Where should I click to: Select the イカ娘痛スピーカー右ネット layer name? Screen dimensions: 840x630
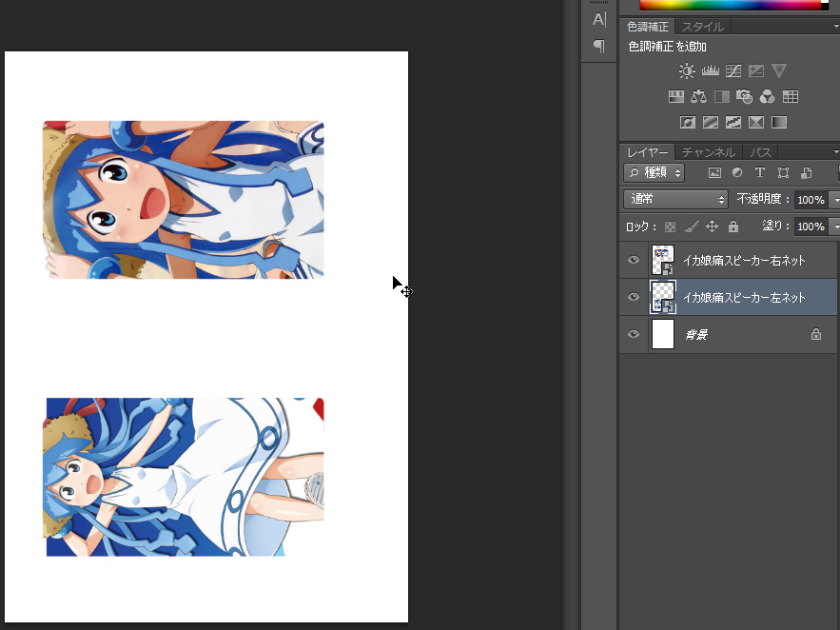point(744,261)
